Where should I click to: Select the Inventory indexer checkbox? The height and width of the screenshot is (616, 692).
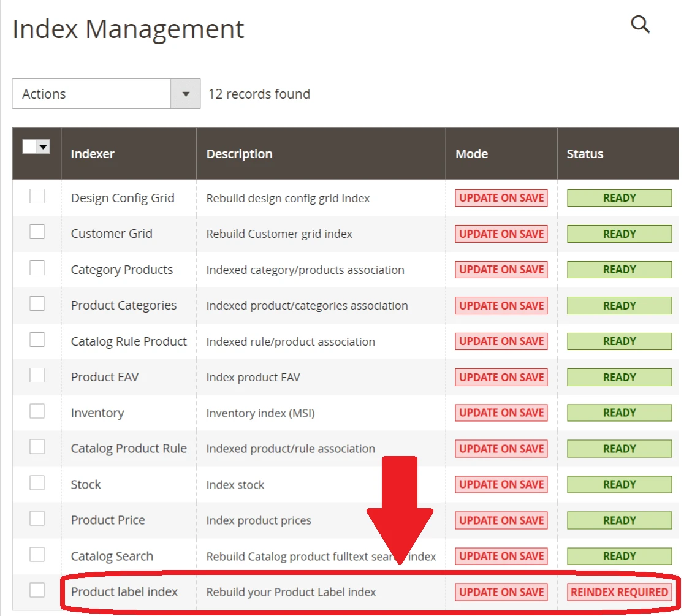click(37, 411)
